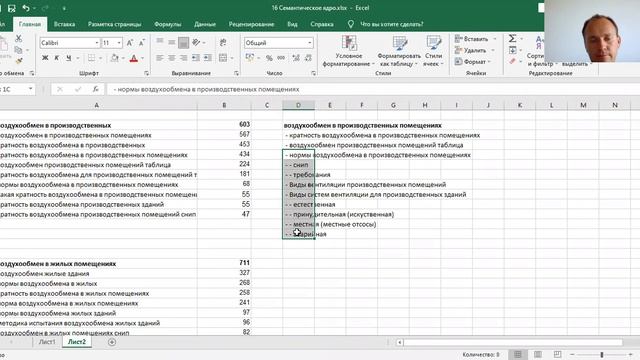Open the Справка tab
640x360 pixels.
click(x=322, y=24)
